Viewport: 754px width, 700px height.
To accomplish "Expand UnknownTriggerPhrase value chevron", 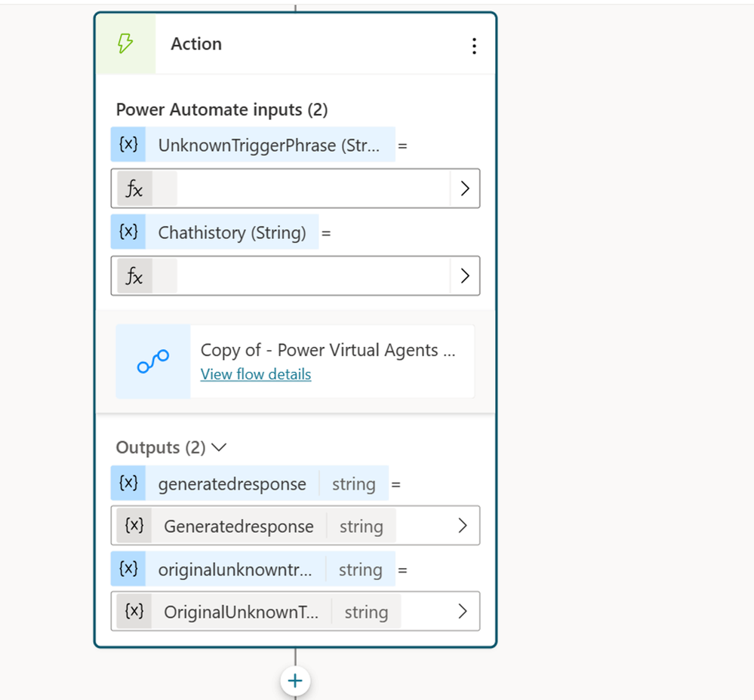I will 464,189.
